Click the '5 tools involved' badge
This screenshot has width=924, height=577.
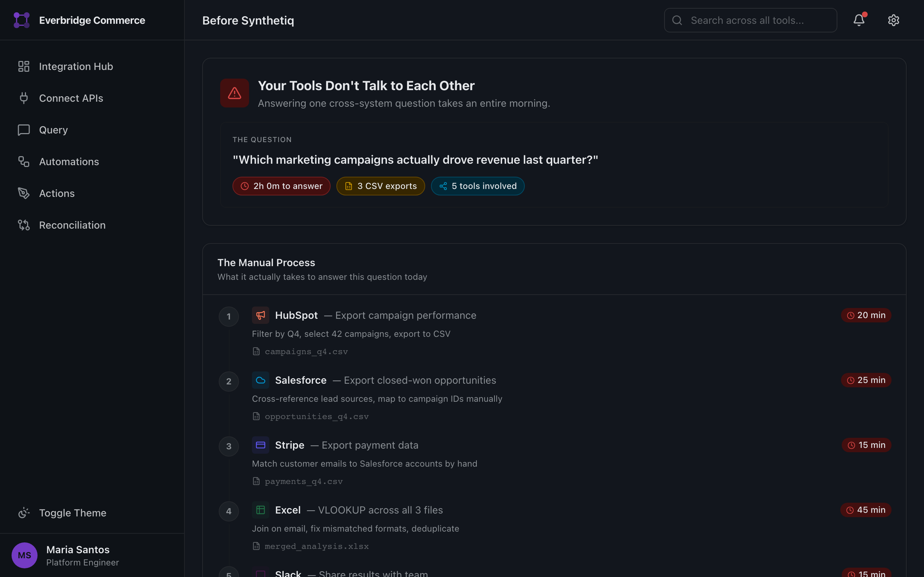478,186
